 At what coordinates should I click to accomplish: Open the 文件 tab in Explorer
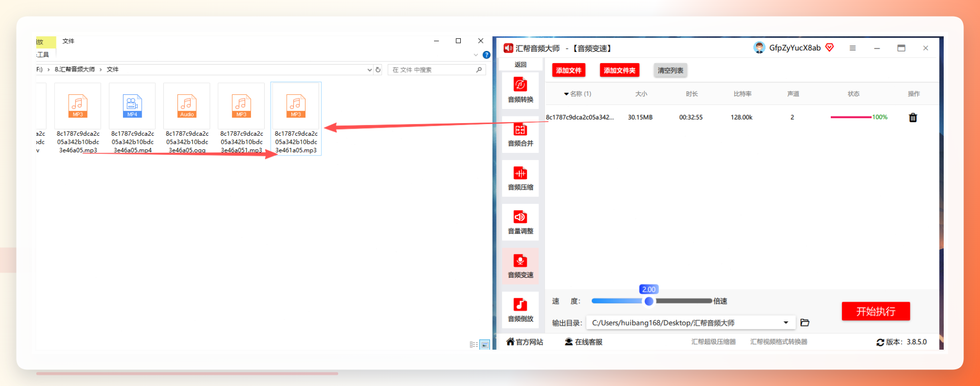pyautogui.click(x=69, y=41)
